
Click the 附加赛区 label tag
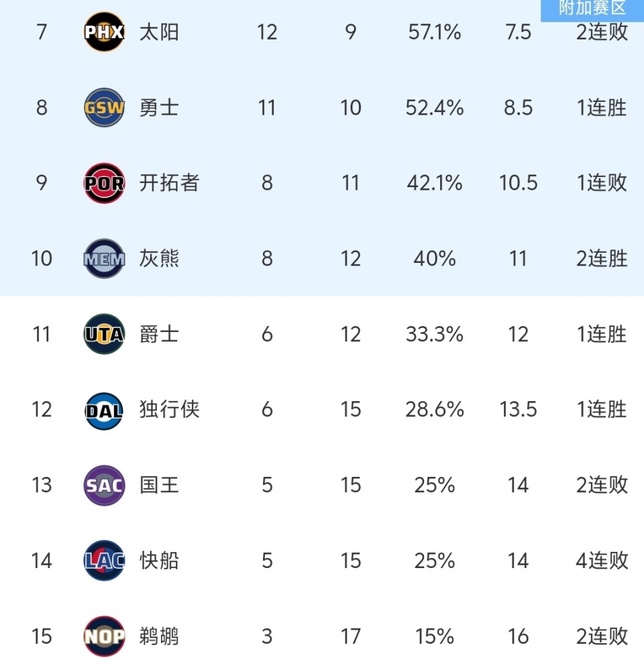coord(592,9)
